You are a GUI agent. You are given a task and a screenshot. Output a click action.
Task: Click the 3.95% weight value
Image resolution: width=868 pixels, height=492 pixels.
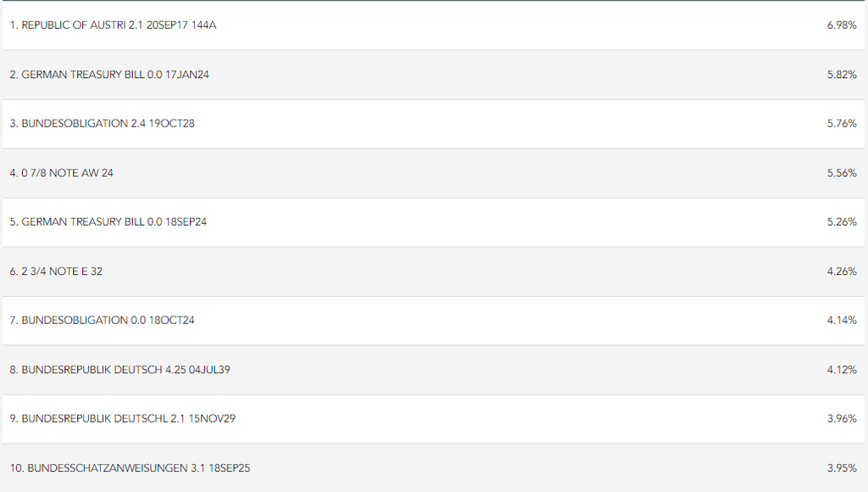click(x=842, y=468)
